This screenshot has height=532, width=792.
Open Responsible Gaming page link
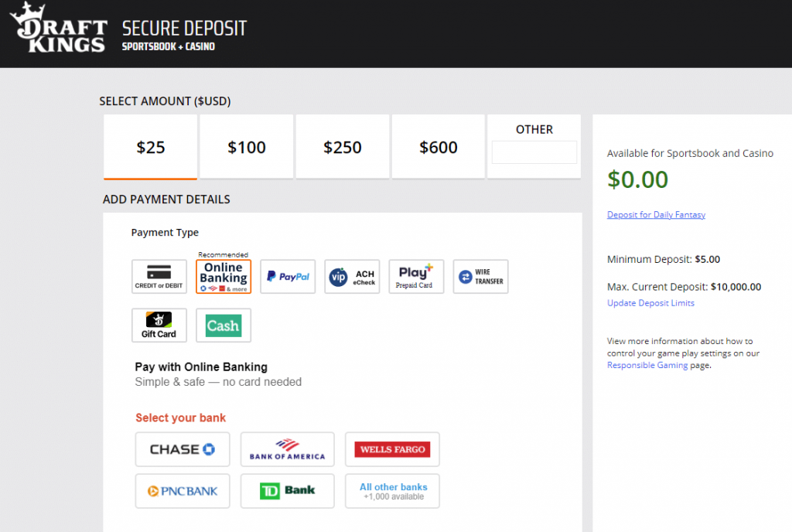(647, 365)
